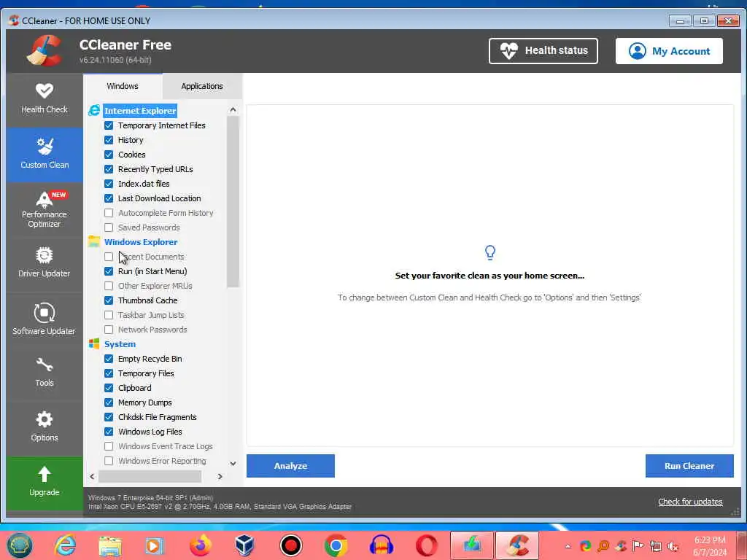The height and width of the screenshot is (560, 747).
Task: Select Custom Clean in the sidebar
Action: click(44, 155)
